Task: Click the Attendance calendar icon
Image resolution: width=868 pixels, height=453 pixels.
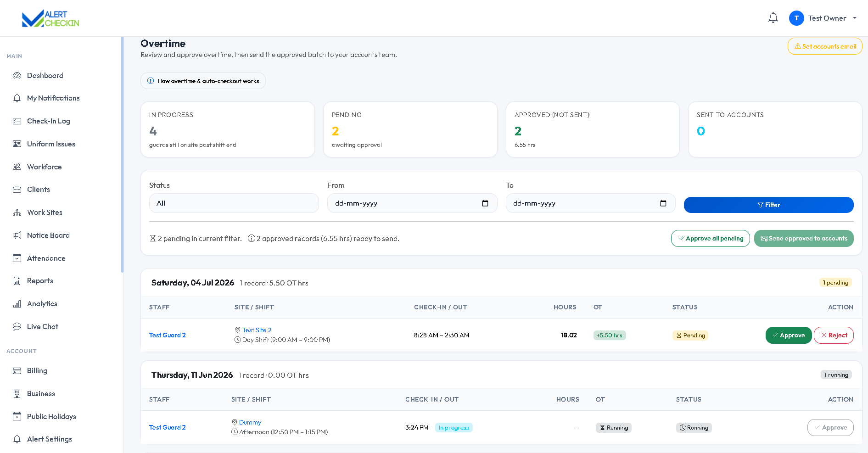Action: pyautogui.click(x=17, y=258)
